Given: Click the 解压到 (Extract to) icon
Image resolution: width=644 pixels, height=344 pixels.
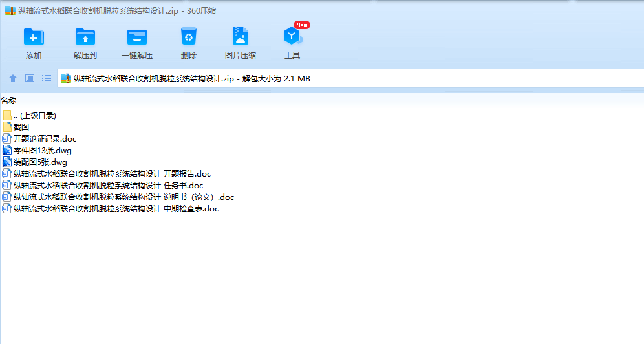Looking at the screenshot, I should tap(85, 37).
